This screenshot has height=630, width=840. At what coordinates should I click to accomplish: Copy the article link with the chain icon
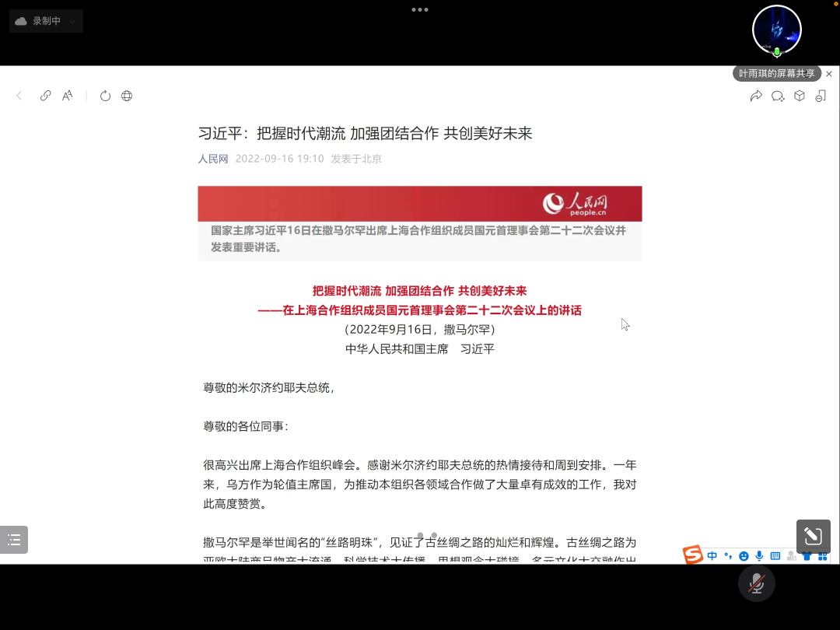coord(45,96)
